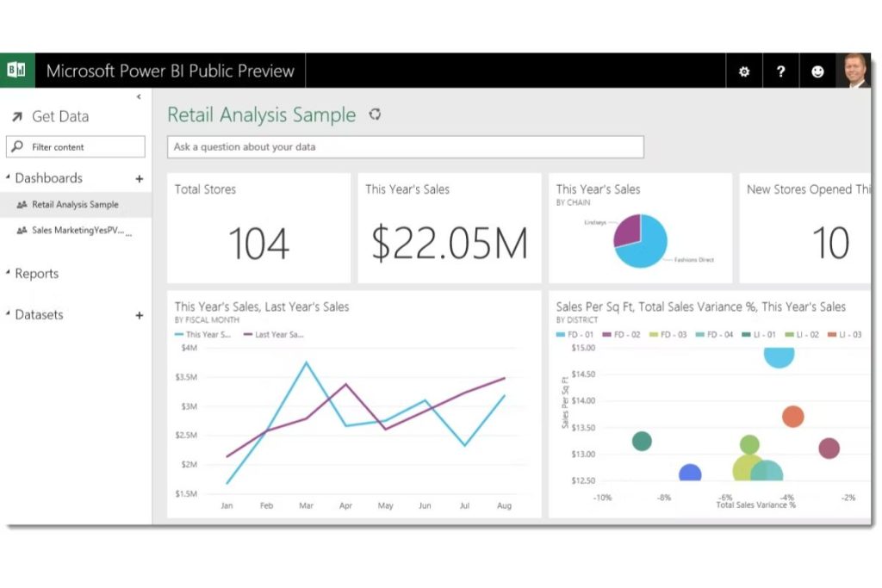Refresh the Retail Analysis Sample dashboard

pyautogui.click(x=375, y=115)
